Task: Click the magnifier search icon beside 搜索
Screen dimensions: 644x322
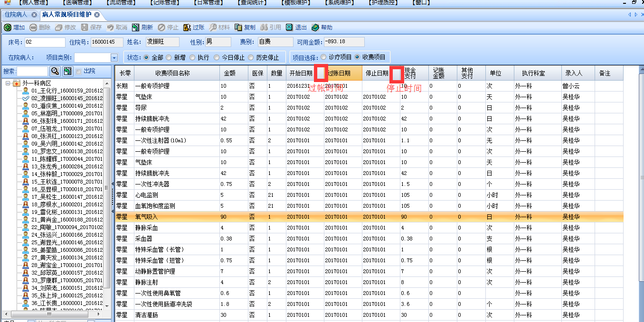Action: point(55,71)
